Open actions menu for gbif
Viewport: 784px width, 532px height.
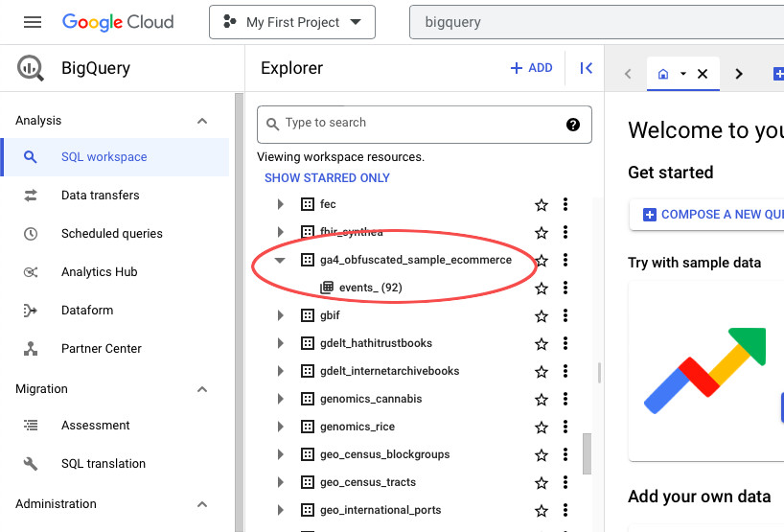tap(565, 315)
